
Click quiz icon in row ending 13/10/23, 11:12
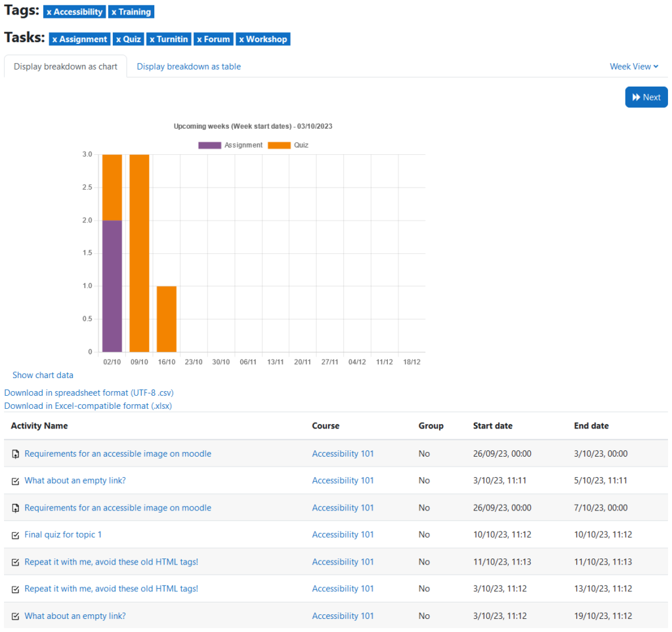(16, 589)
